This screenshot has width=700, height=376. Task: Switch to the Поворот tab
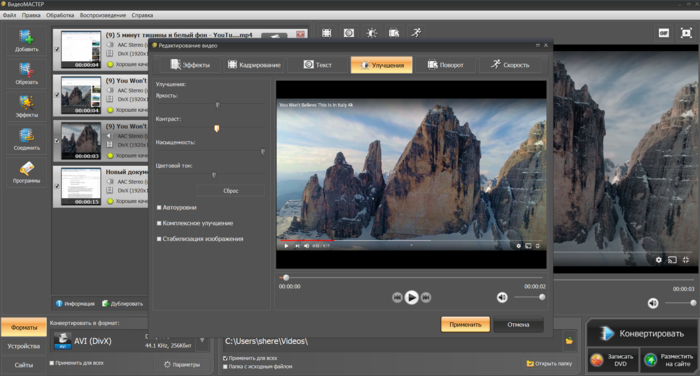coord(446,65)
